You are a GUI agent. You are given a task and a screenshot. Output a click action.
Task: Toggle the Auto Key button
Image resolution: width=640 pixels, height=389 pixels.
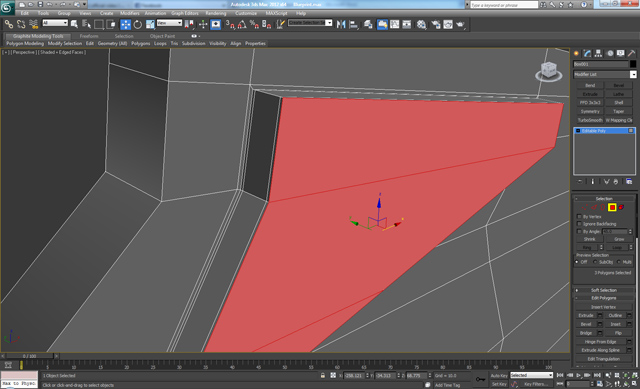pos(499,376)
